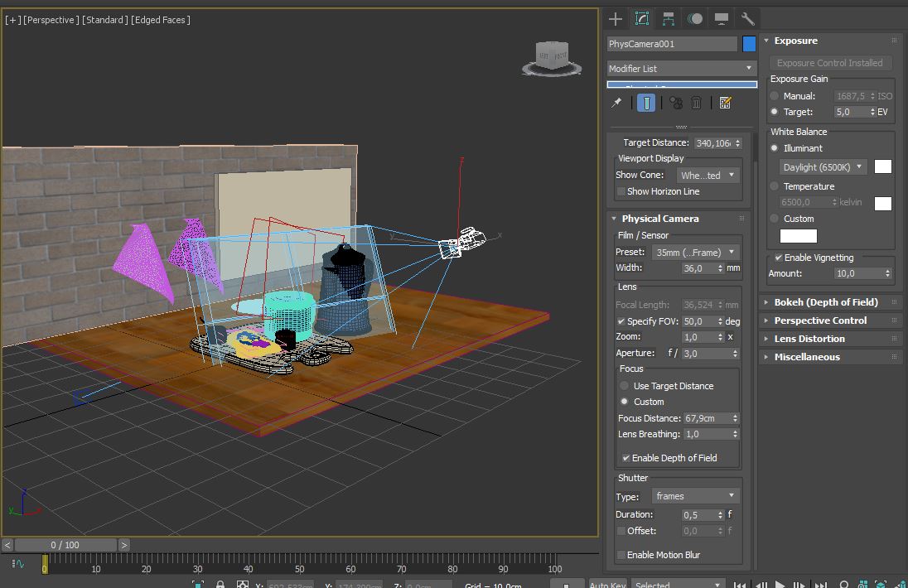
Task: Open the Motion panel tab
Action: pyautogui.click(x=695, y=18)
